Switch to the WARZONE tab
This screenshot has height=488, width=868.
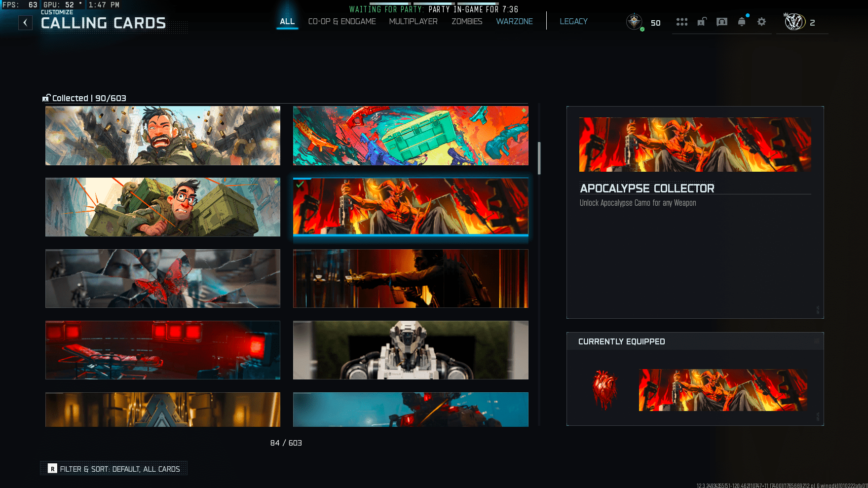(x=514, y=21)
